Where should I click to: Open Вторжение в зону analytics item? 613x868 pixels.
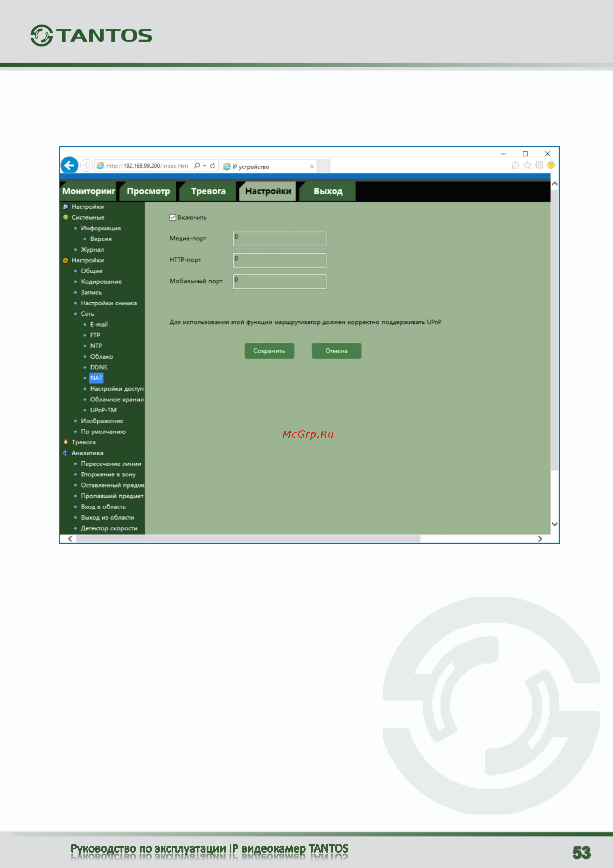(108, 474)
